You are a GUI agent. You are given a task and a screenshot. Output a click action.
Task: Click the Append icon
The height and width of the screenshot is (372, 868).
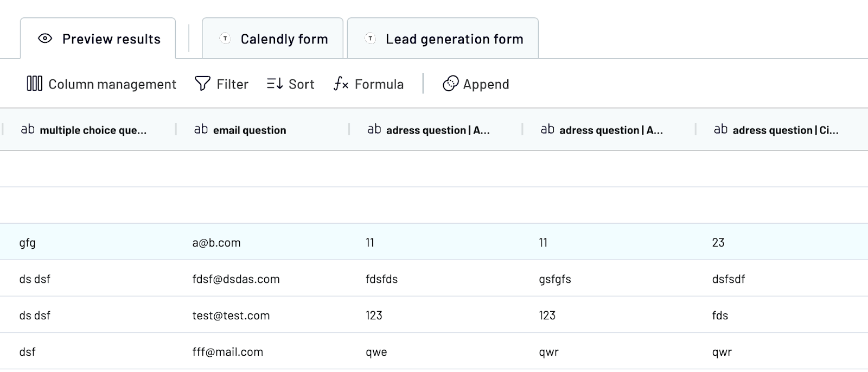[x=450, y=84]
